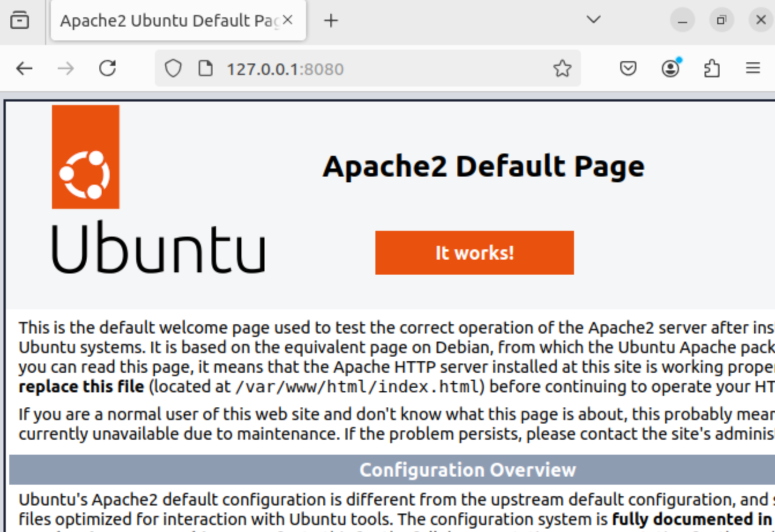Click the forward navigation arrow
The width and height of the screenshot is (775, 532).
pyautogui.click(x=66, y=69)
